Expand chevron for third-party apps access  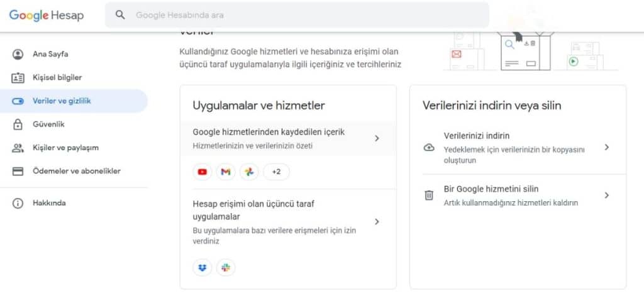377,222
